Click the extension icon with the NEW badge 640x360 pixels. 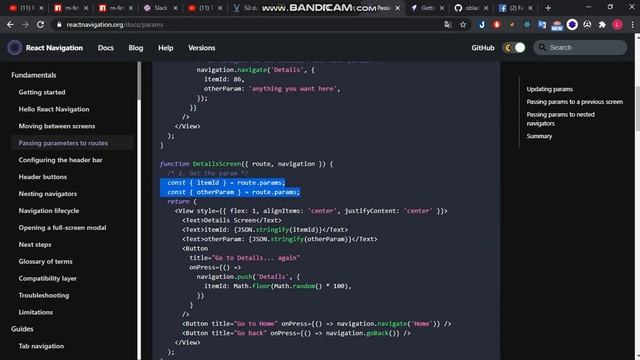click(557, 25)
